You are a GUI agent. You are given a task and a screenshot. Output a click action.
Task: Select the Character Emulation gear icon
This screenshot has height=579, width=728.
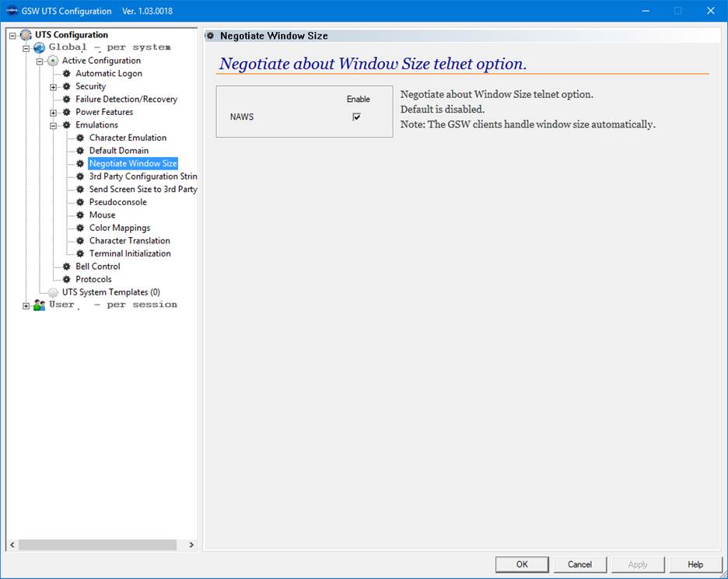pyautogui.click(x=80, y=138)
